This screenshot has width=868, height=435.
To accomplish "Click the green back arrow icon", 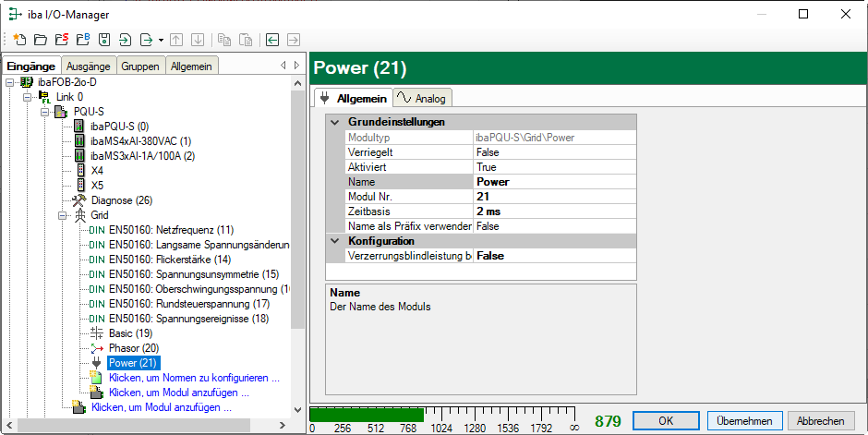I will (x=272, y=40).
